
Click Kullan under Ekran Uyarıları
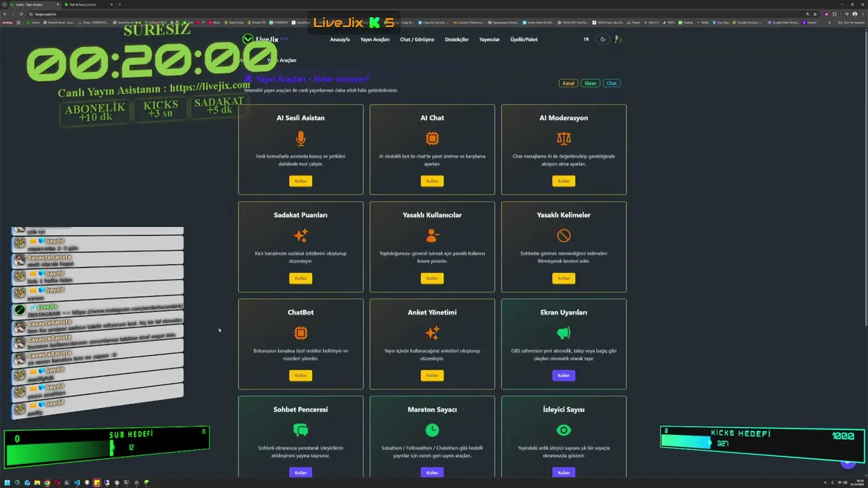point(564,375)
